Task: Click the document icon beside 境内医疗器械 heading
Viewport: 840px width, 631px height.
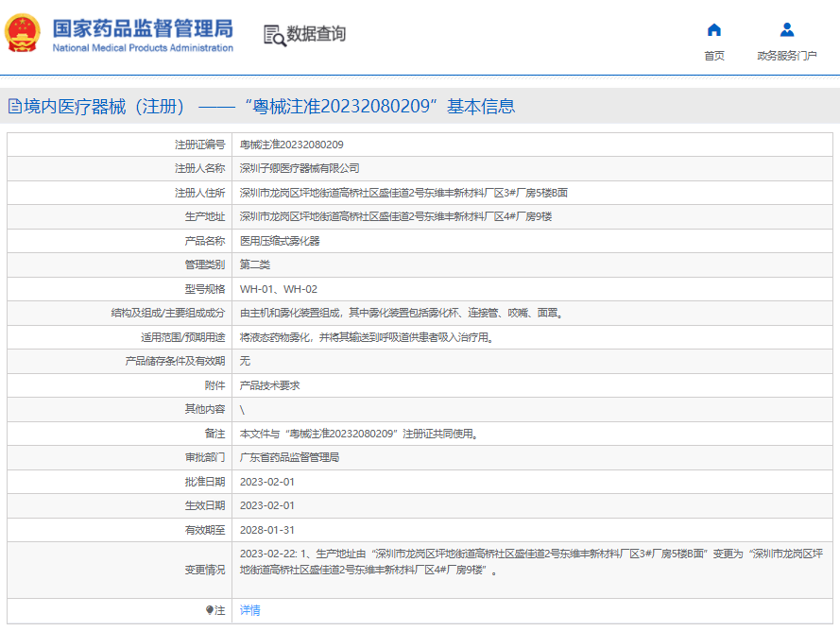Action: point(15,106)
